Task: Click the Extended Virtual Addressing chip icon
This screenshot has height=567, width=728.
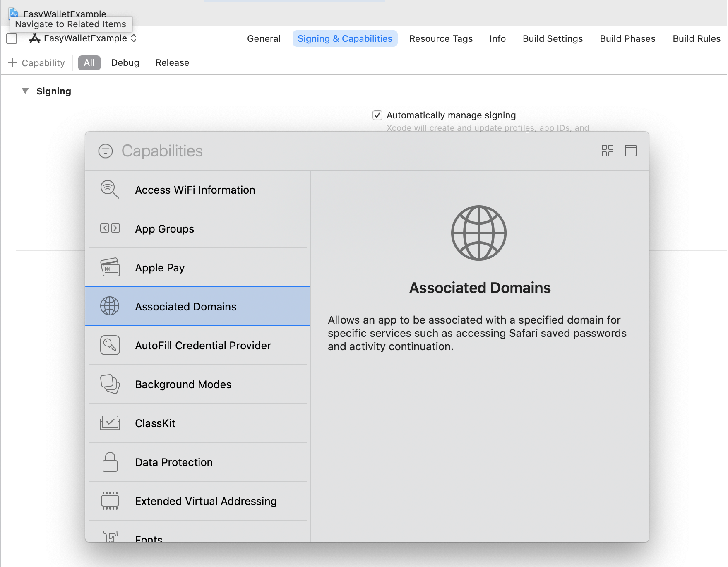Action: pos(110,501)
